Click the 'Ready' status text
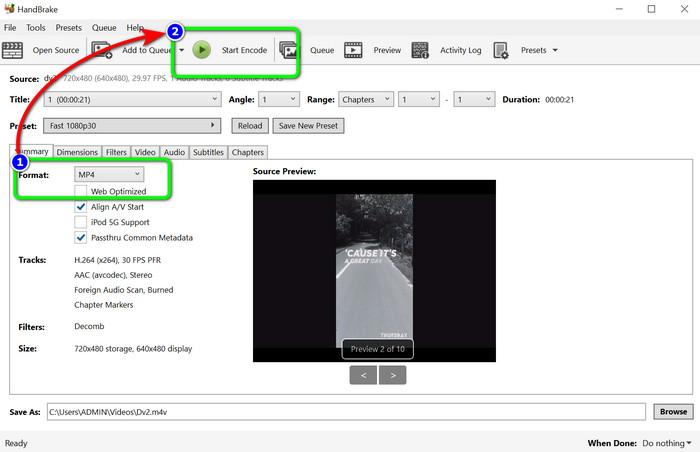The image size is (700, 452). tap(16, 443)
